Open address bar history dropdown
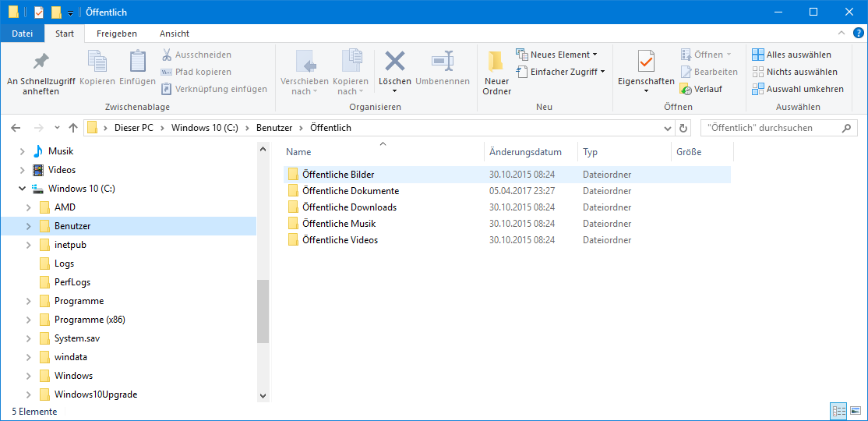Viewport: 868px width, 421px height. tap(668, 128)
